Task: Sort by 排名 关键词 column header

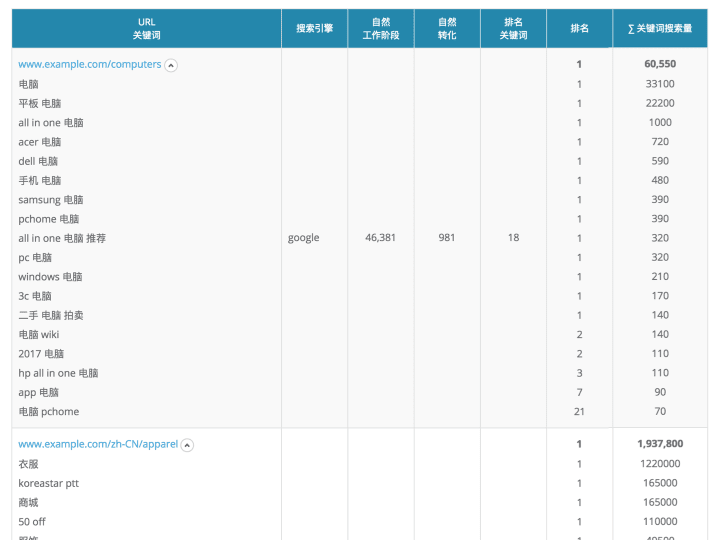Action: point(513,28)
